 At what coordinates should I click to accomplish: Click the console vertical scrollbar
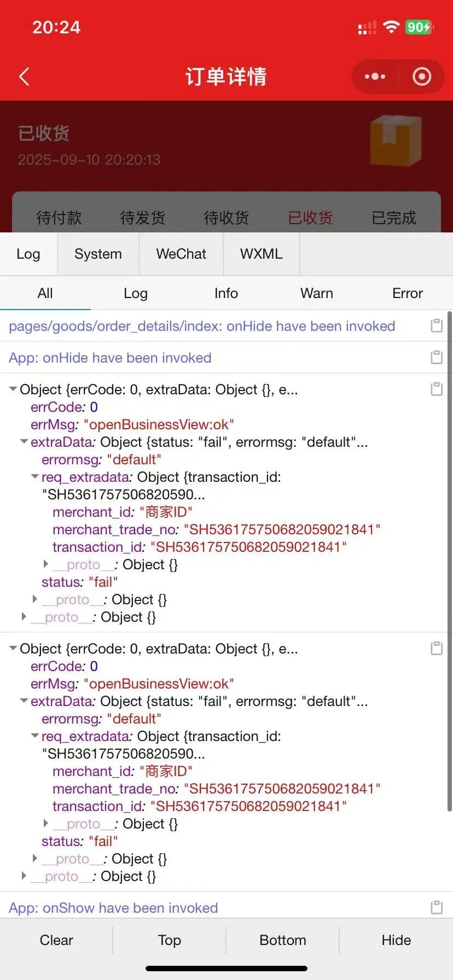[450, 562]
